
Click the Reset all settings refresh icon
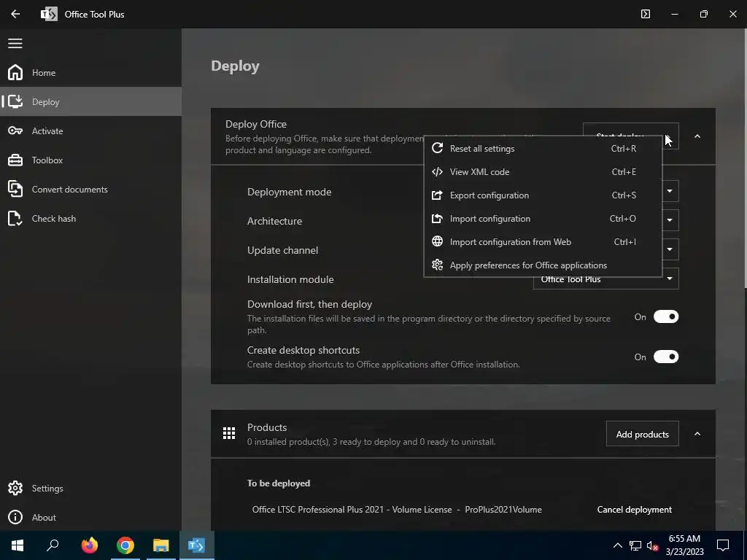438,148
